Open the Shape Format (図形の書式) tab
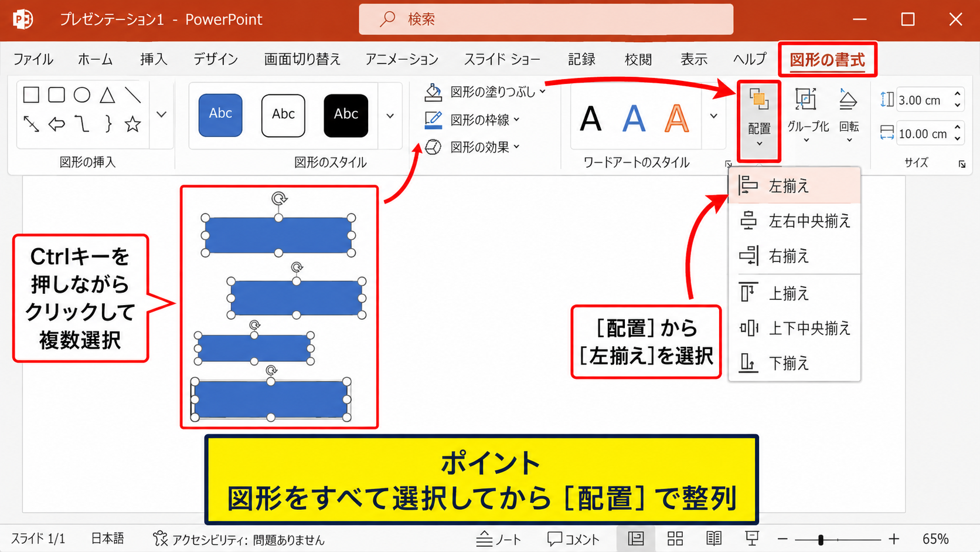Viewport: 980px width, 552px height. (827, 59)
